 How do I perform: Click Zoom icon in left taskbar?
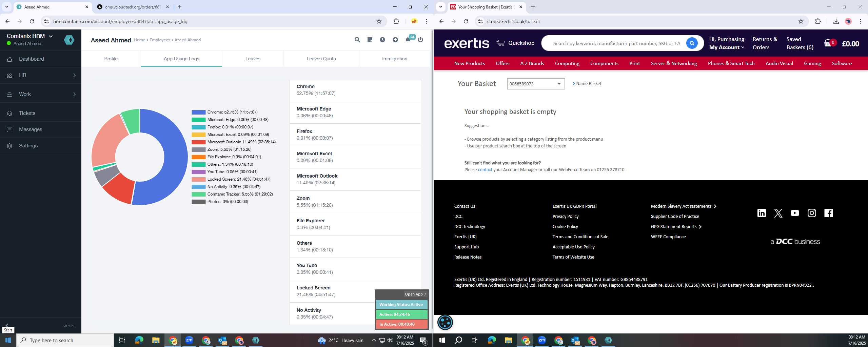click(189, 340)
